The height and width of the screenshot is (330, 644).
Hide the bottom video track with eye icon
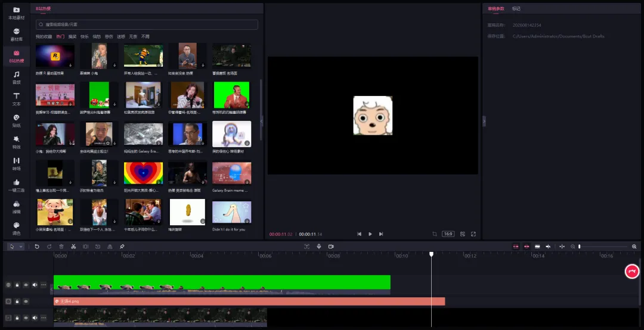click(26, 317)
